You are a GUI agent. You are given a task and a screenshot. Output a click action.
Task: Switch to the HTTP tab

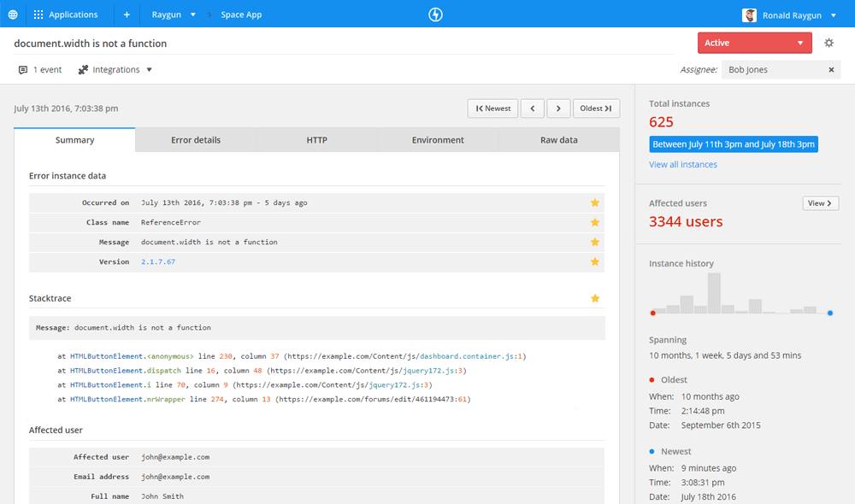click(x=317, y=140)
